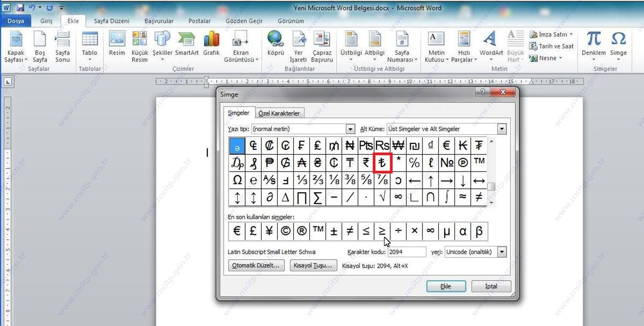Image resolution: width=644 pixels, height=326 pixels.
Task: Open Ekran Görüntüsü screenshot tool
Action: point(241,47)
